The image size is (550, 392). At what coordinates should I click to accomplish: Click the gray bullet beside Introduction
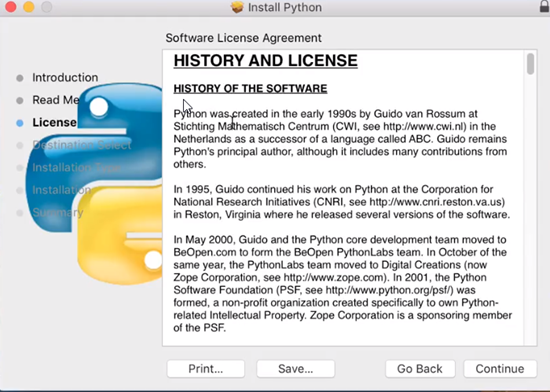[x=20, y=78]
